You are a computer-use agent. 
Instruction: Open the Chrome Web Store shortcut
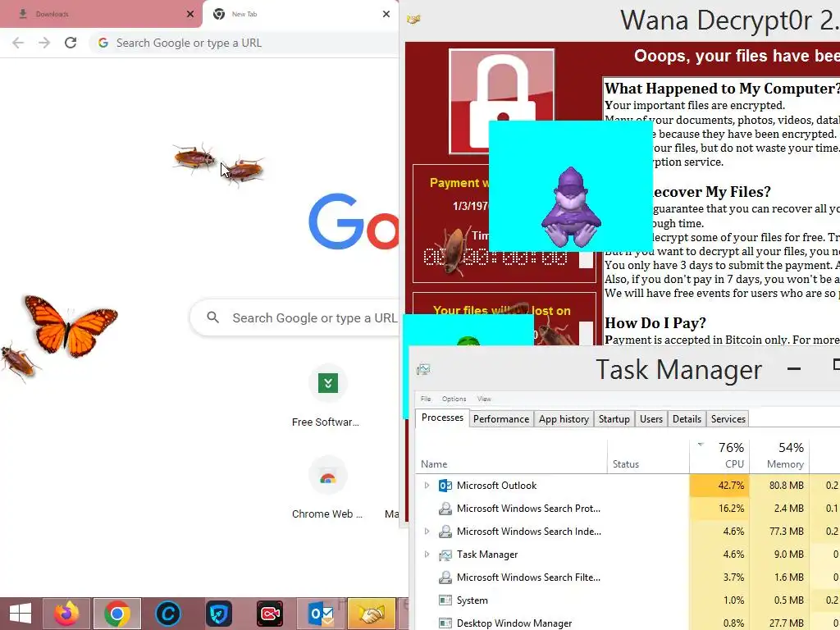pos(328,477)
